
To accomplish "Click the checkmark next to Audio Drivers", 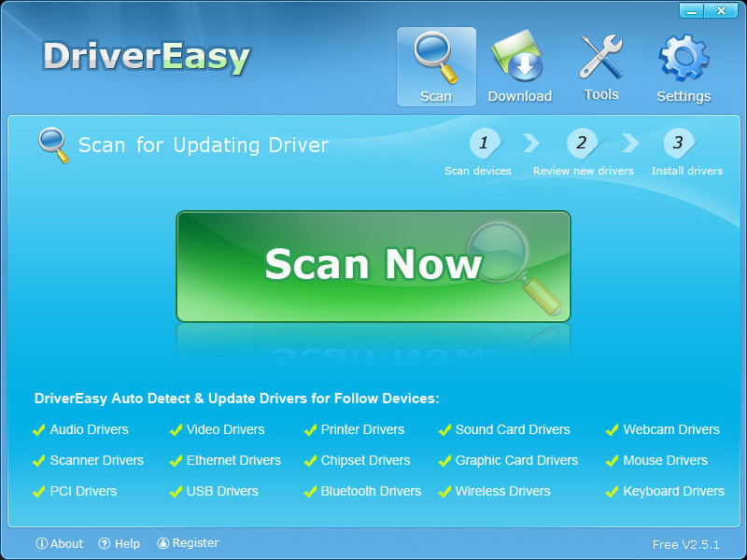I will [39, 430].
